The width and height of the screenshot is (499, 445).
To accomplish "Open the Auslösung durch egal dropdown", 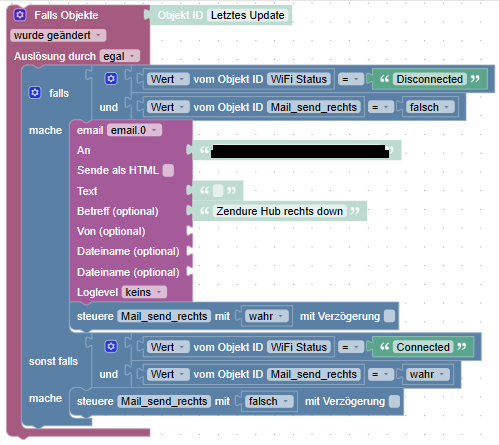I will (120, 56).
